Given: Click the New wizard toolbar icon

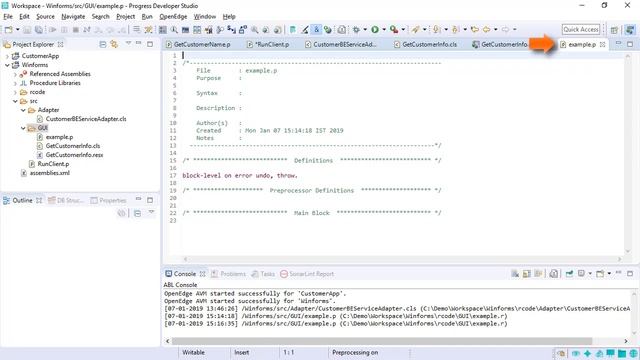Looking at the screenshot, I should click(x=8, y=29).
